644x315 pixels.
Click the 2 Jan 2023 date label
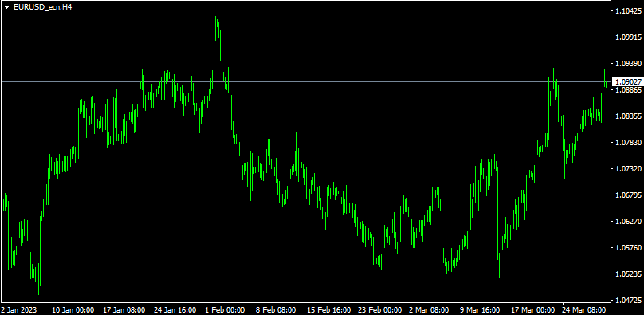19,309
